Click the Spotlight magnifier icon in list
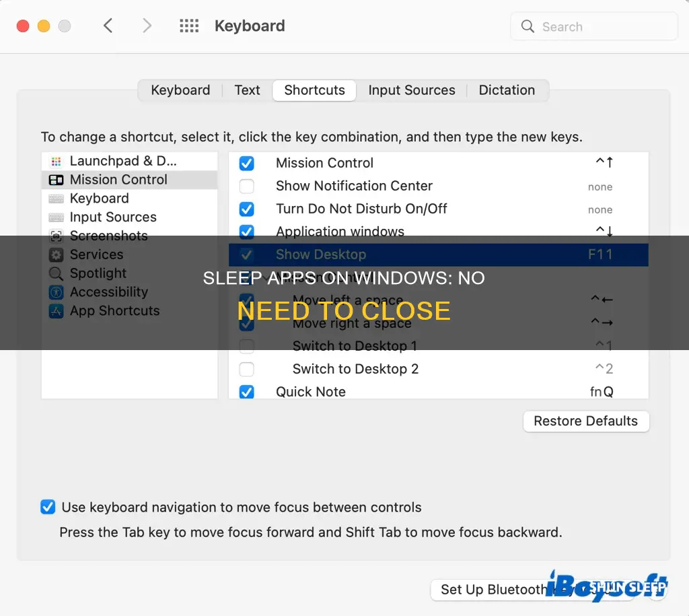Screen dimensions: 689x616 pyautogui.click(x=56, y=273)
